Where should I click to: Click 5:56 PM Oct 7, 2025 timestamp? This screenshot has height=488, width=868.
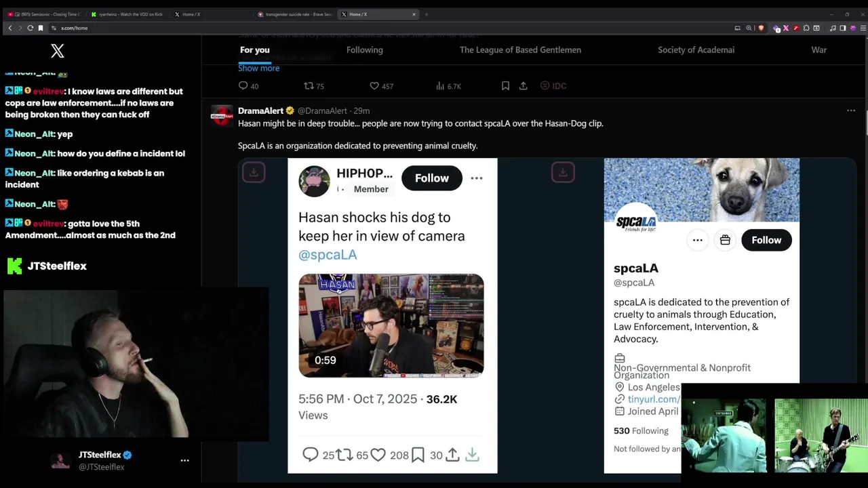pos(358,399)
